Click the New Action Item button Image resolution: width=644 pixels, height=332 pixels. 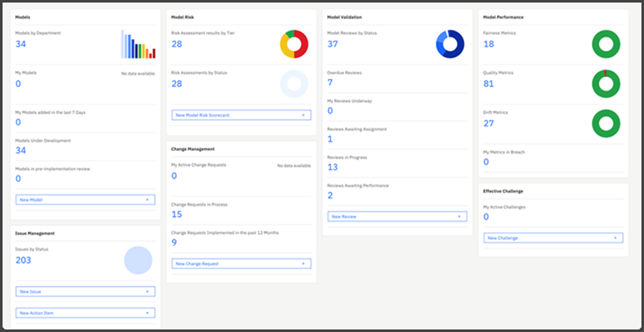point(85,313)
